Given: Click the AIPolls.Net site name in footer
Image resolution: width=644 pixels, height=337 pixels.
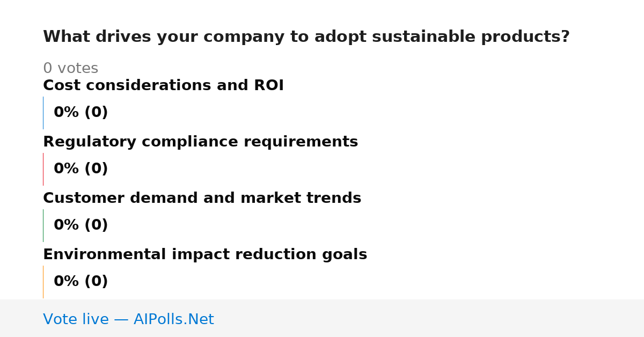Looking at the screenshot, I should 173,319.
